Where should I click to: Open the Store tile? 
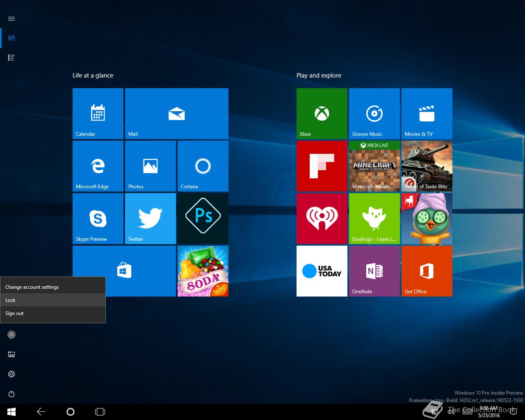click(x=124, y=271)
